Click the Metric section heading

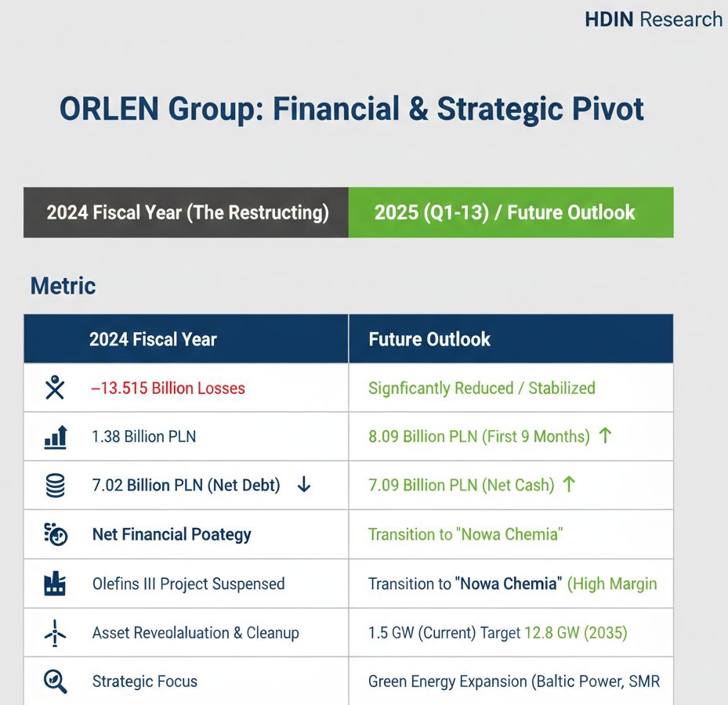coord(63,286)
